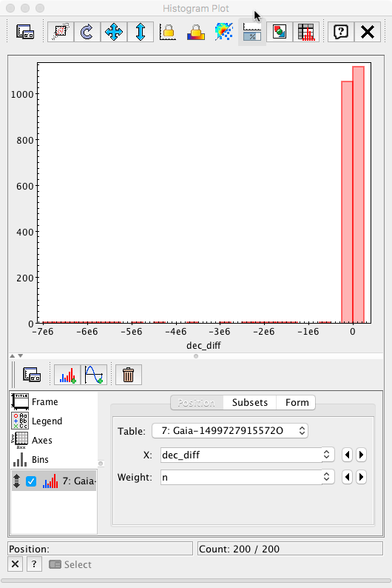This screenshot has width=392, height=588.
Task: Add a new histogram layer control
Action: click(67, 375)
